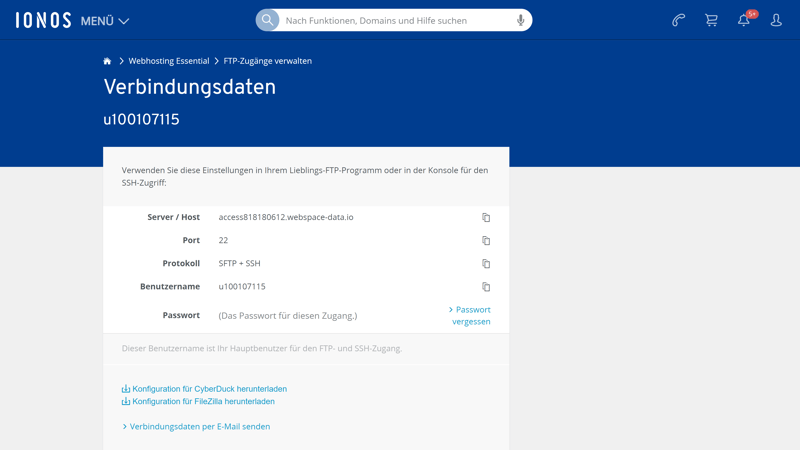
Task: Click the microphone voice search icon
Action: [520, 20]
